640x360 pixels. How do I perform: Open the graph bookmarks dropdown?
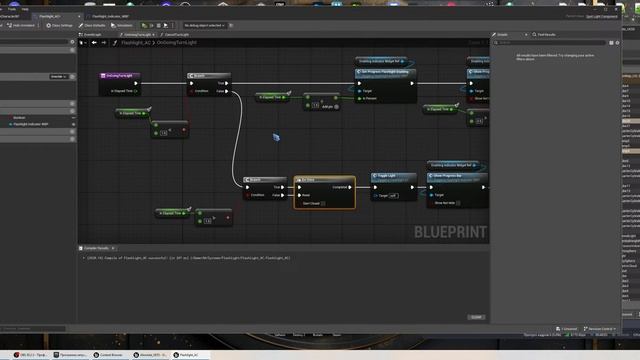(83, 42)
